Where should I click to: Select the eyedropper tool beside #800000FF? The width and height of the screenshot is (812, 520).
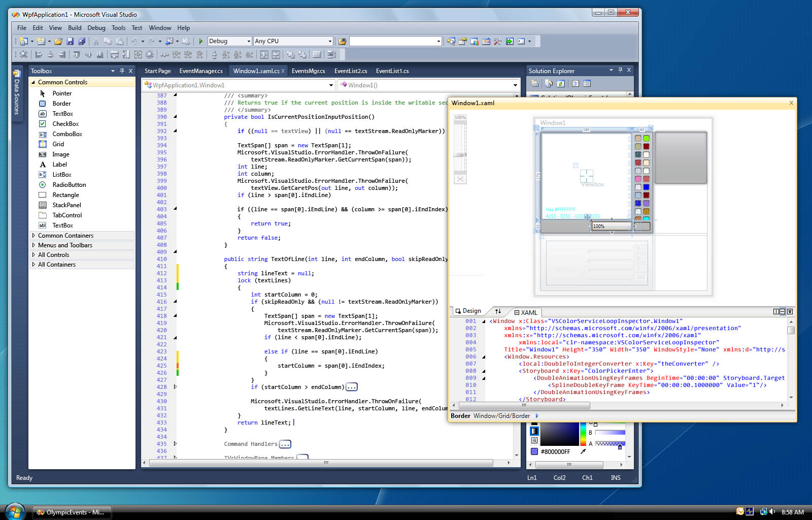(583, 451)
